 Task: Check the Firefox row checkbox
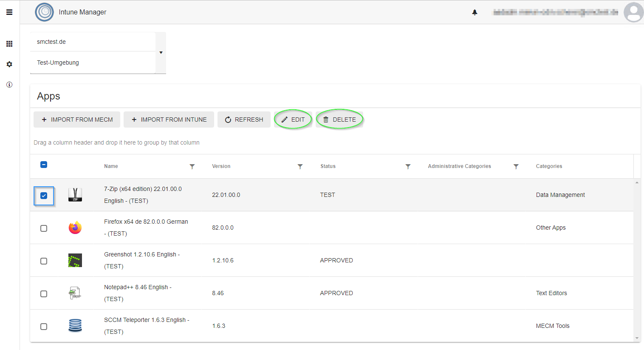coord(44,228)
